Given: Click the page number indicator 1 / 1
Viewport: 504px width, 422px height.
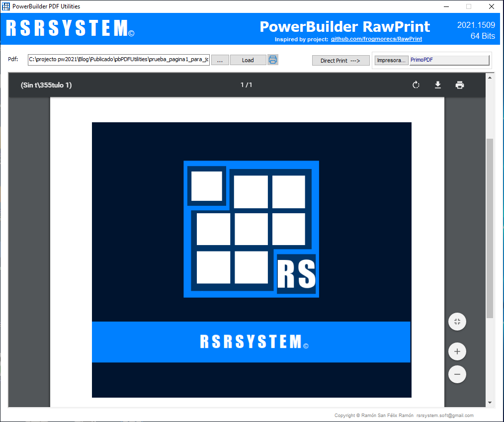Looking at the screenshot, I should pos(246,85).
